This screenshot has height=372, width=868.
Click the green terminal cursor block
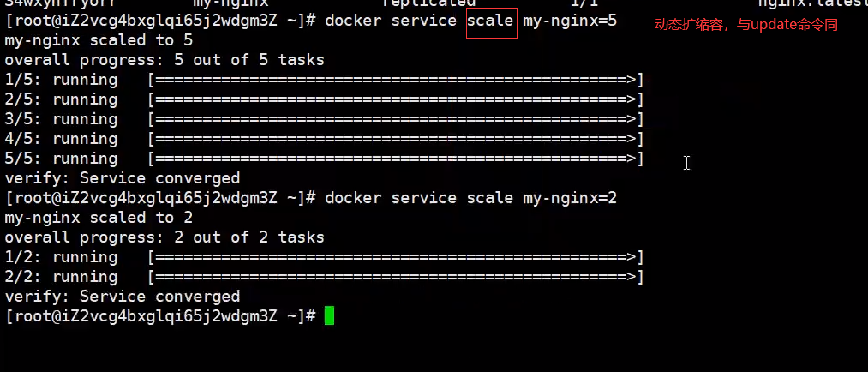329,315
